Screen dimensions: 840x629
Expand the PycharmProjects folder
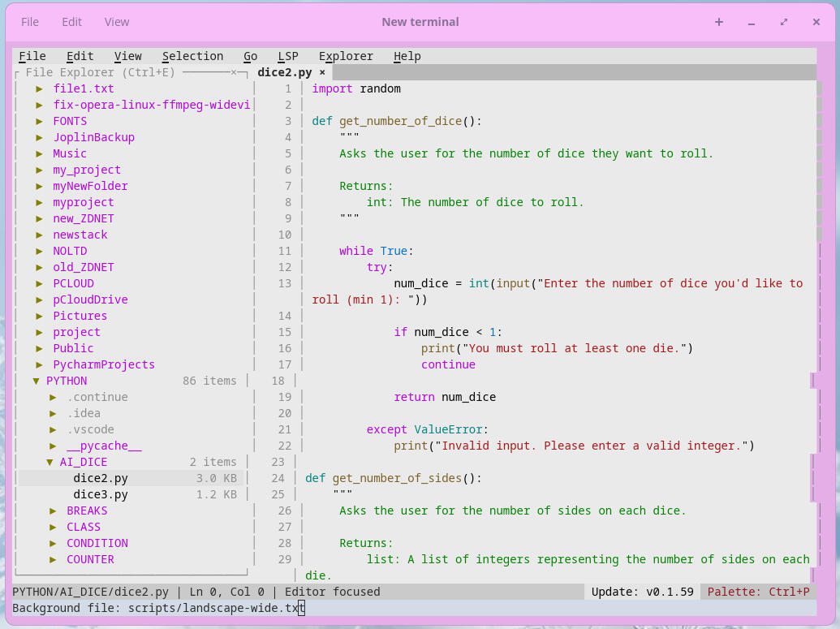pos(39,364)
